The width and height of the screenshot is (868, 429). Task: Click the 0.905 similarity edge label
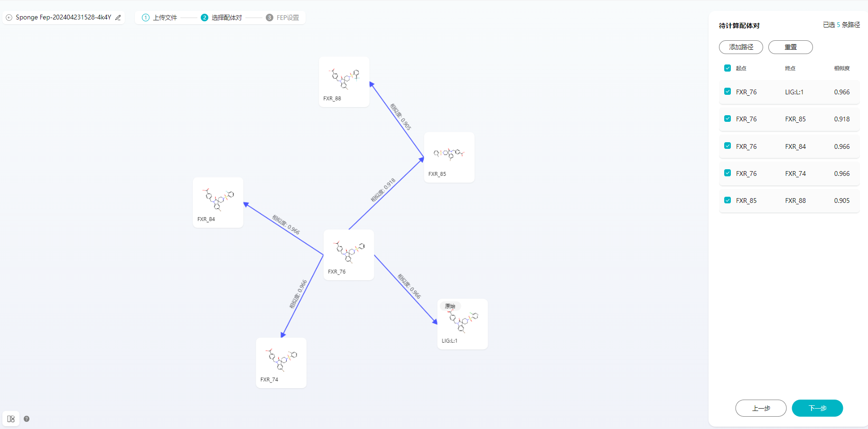401,117
